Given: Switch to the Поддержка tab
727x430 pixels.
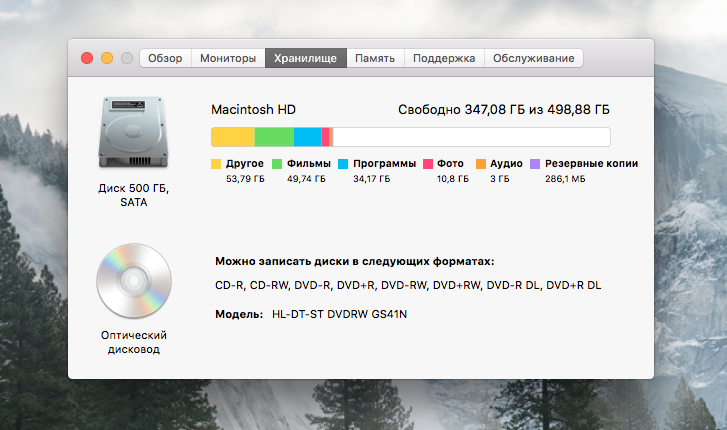Looking at the screenshot, I should [444, 58].
